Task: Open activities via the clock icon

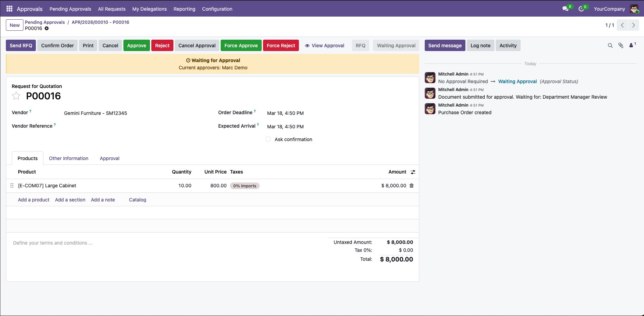Action: click(x=582, y=9)
